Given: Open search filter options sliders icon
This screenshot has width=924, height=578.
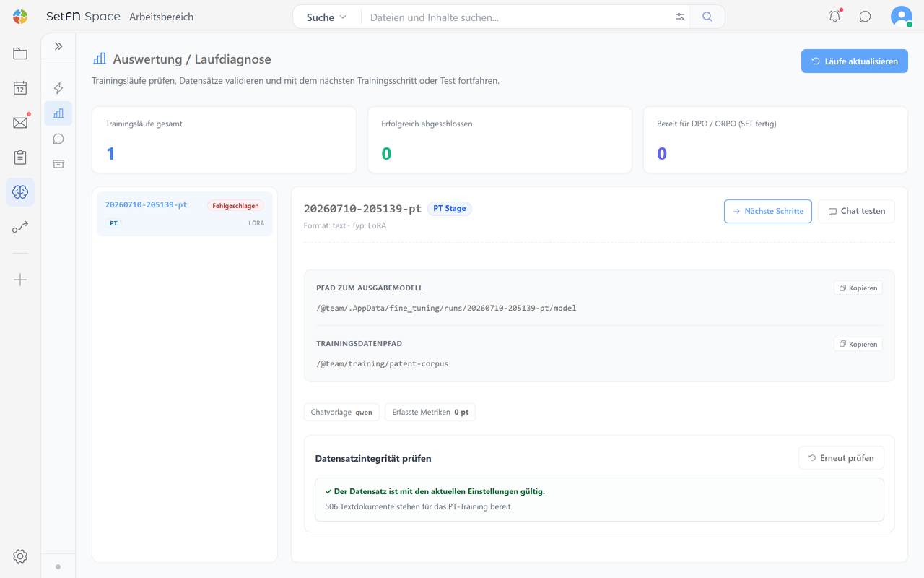Looking at the screenshot, I should [x=680, y=17].
